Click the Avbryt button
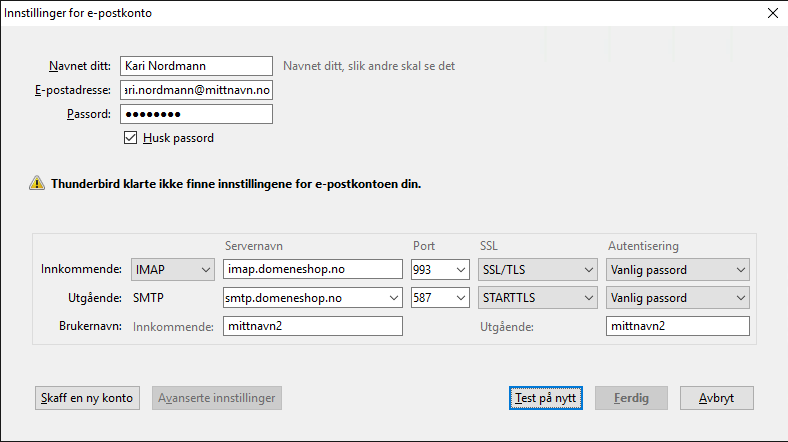This screenshot has height=442, width=788. (717, 398)
